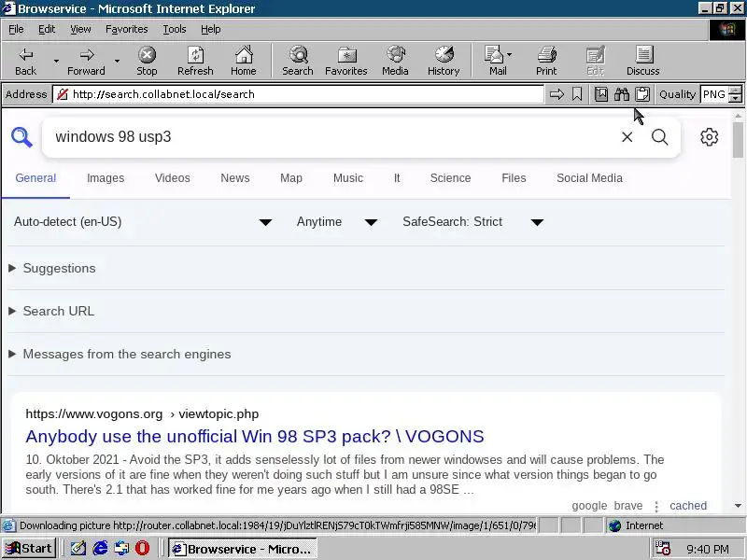Click the Browservice taskbar button
This screenshot has width=747, height=560.
click(243, 549)
